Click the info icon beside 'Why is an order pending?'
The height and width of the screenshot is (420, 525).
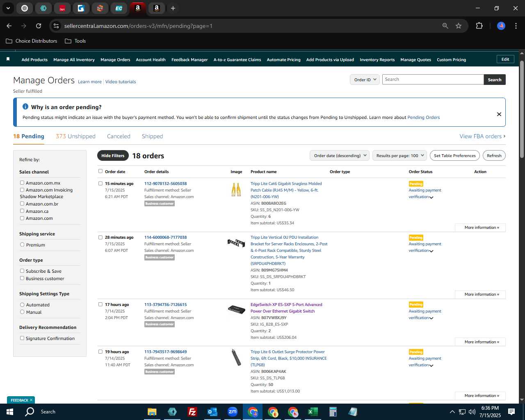click(x=25, y=107)
